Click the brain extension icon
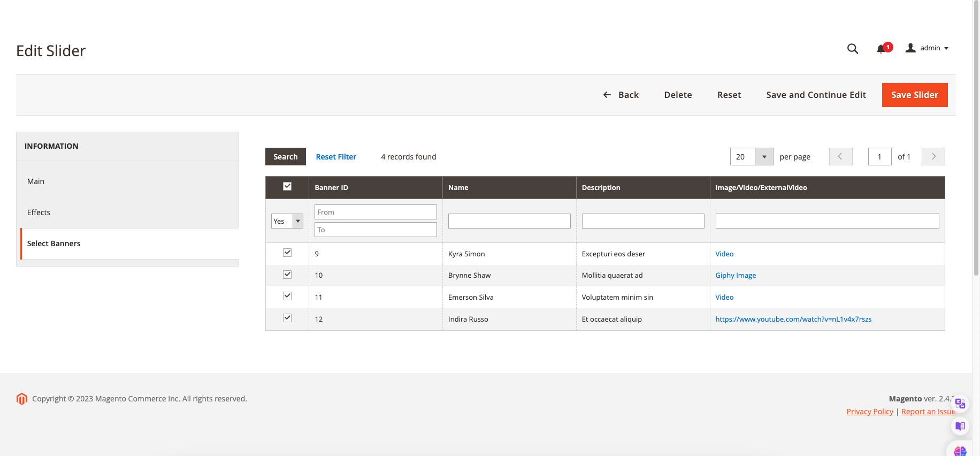This screenshot has height=456, width=980. coord(960,451)
